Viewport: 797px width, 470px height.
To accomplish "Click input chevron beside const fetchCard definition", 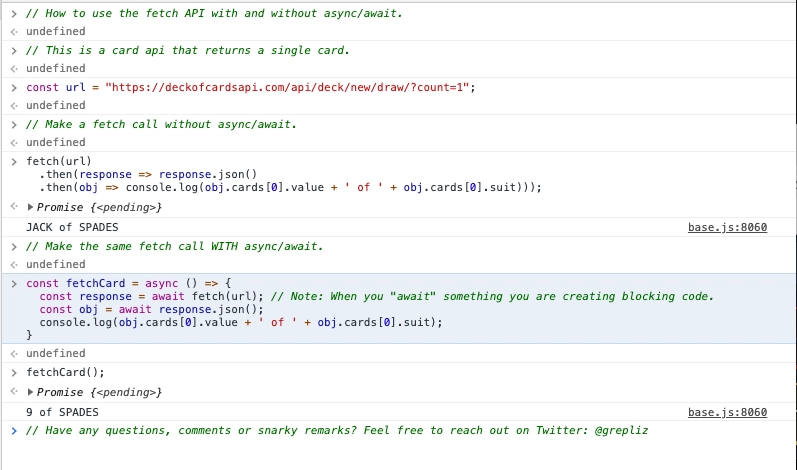I will pos(14,284).
